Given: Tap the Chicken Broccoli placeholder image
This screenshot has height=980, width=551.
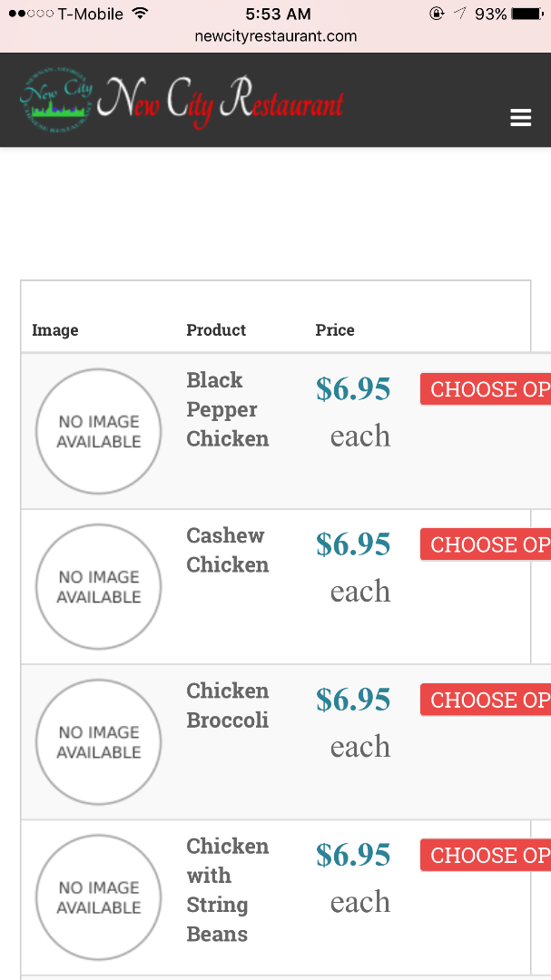Looking at the screenshot, I should click(x=98, y=741).
